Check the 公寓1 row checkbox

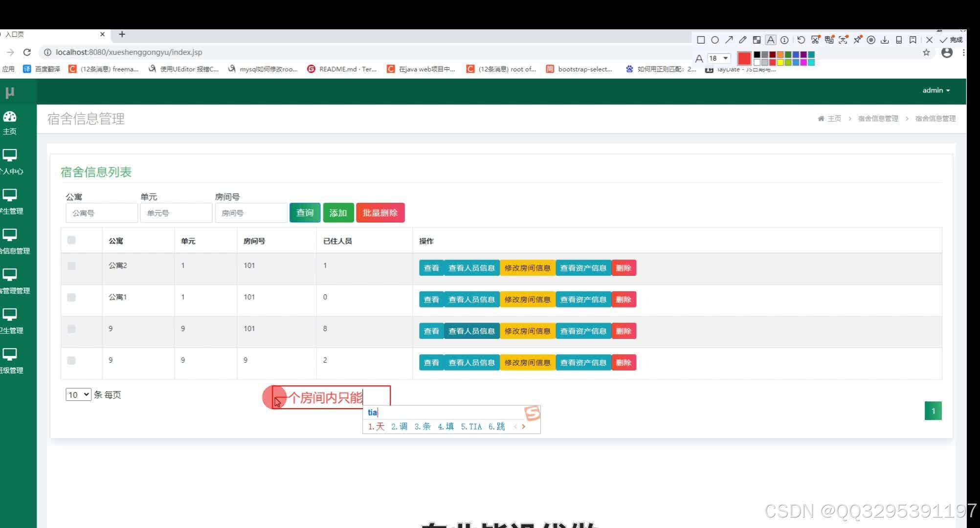(x=71, y=297)
